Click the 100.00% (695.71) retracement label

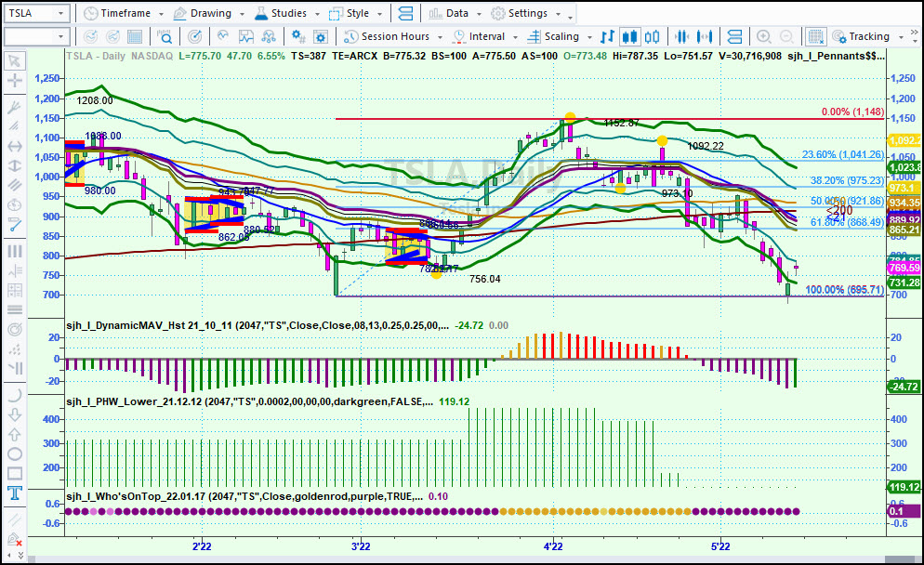point(844,289)
